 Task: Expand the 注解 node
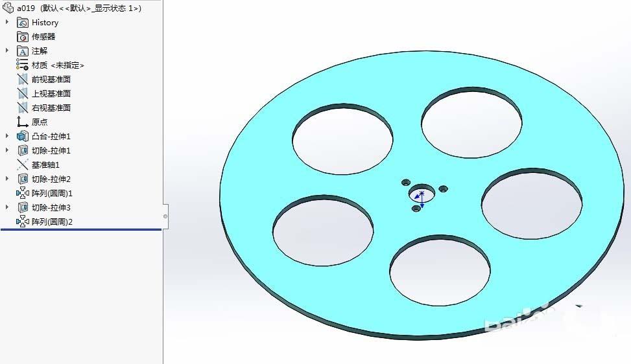(7, 51)
